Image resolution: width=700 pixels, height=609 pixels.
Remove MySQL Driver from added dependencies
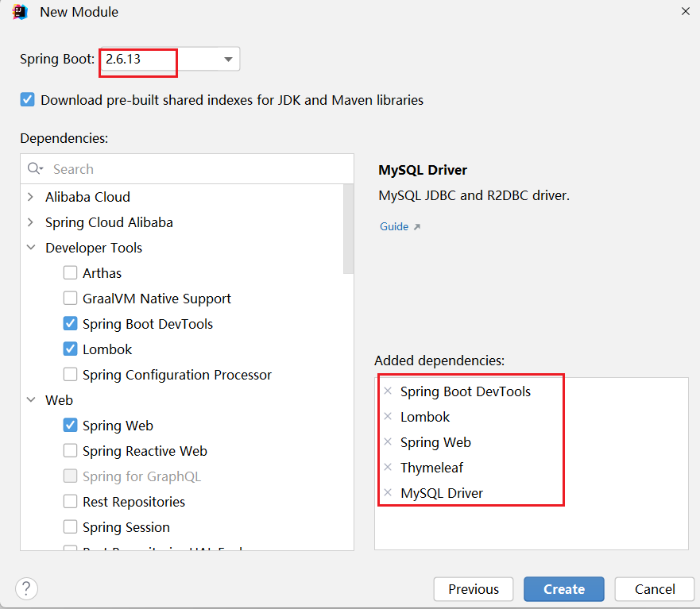point(388,493)
